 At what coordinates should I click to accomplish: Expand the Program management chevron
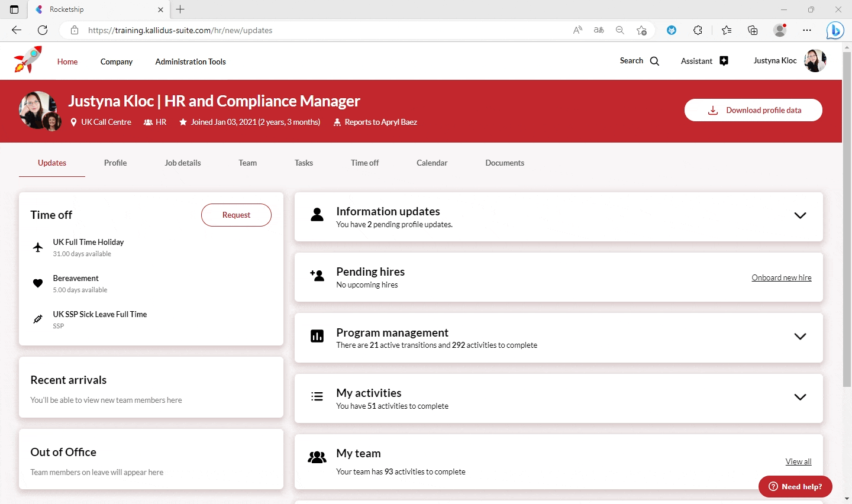click(x=800, y=337)
